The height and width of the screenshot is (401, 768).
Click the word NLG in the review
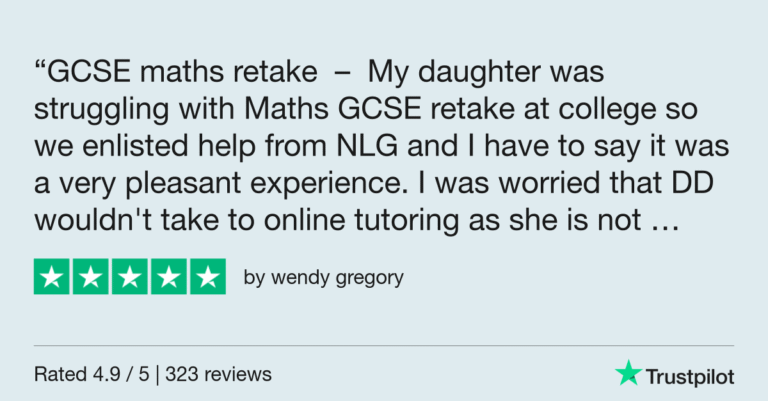click(x=367, y=146)
